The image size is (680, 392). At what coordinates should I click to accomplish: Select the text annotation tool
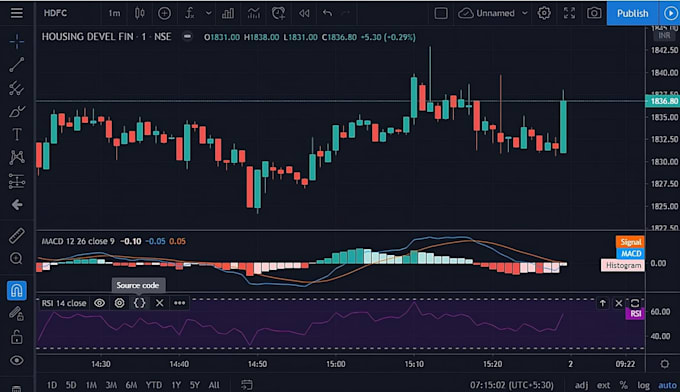(x=16, y=134)
